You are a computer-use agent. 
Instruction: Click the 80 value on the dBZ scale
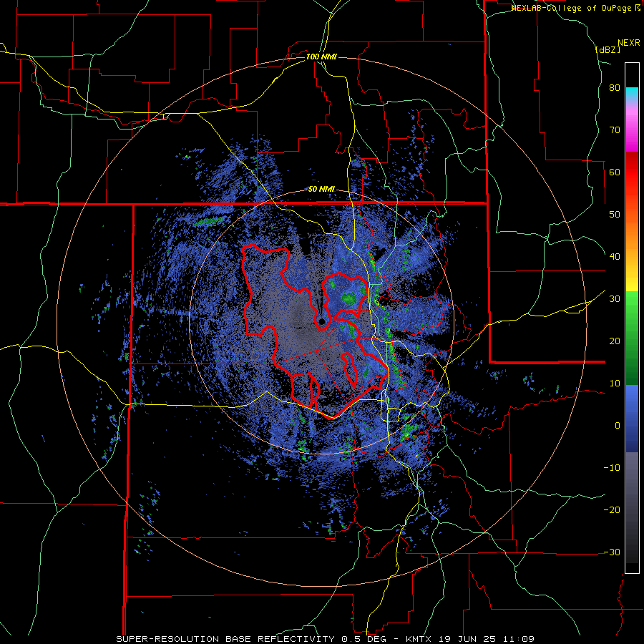coord(615,87)
